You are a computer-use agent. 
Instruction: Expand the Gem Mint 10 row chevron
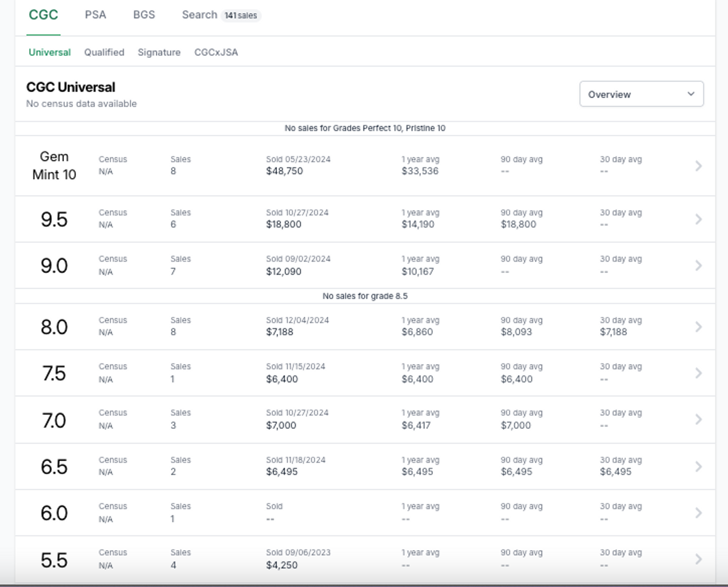[x=698, y=166]
